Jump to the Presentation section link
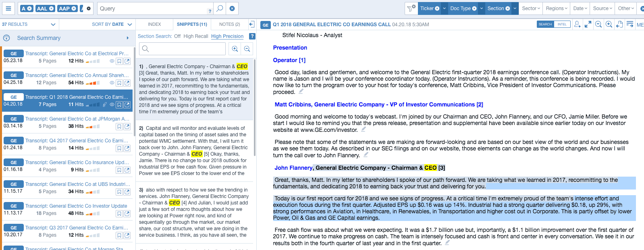Viewport: 644px width, 250px height. 290,48
